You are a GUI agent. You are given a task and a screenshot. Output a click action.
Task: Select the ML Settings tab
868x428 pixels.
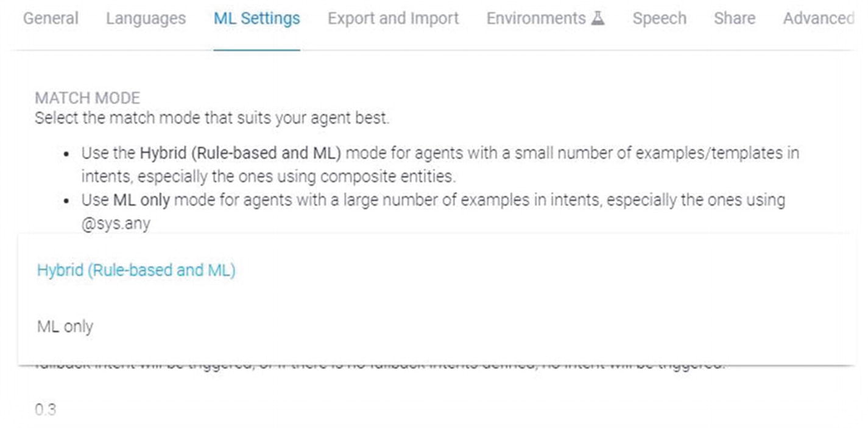[x=256, y=18]
